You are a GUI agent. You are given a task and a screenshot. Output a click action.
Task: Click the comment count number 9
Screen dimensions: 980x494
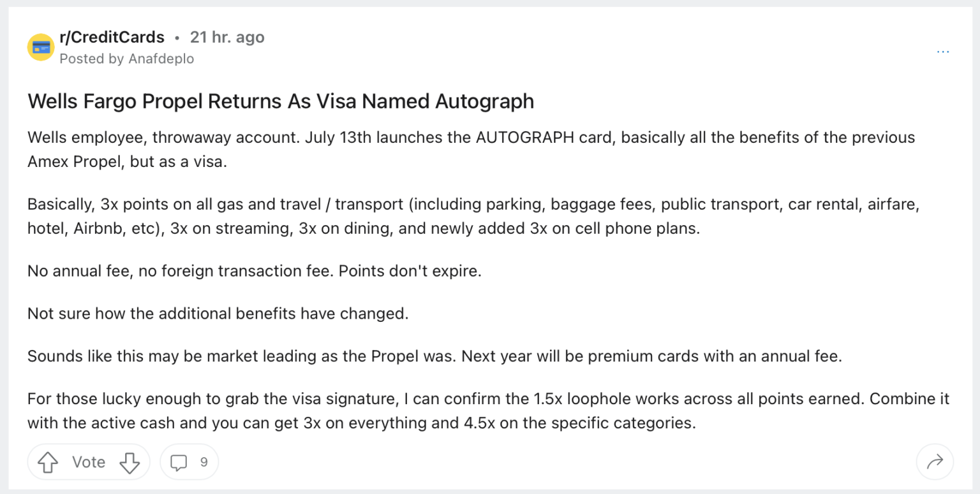pyautogui.click(x=204, y=463)
